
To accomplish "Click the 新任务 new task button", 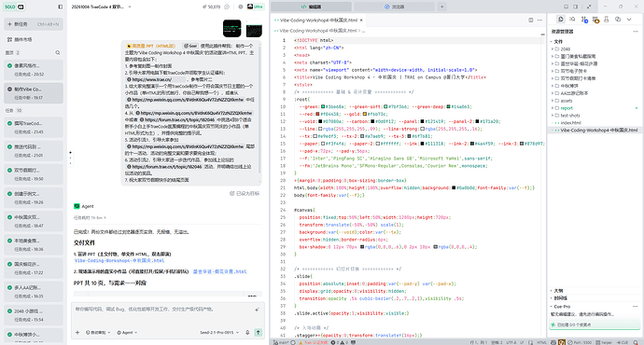I will 34,24.
